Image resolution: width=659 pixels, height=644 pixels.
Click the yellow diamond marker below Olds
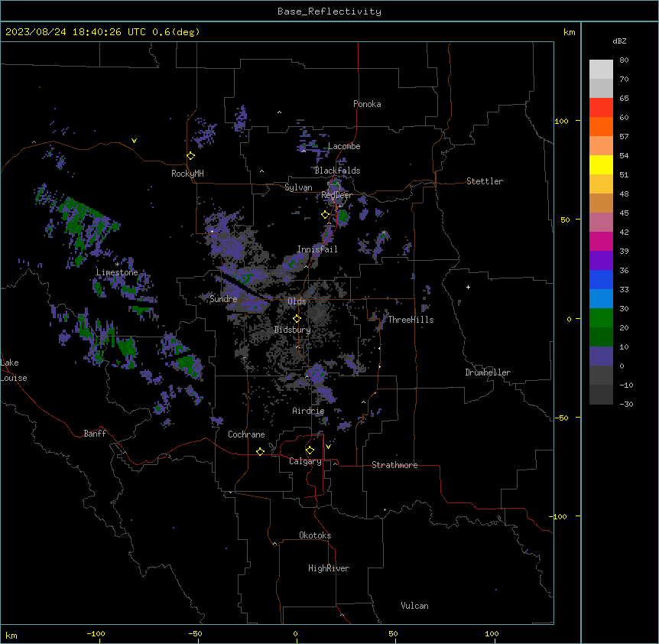297,319
